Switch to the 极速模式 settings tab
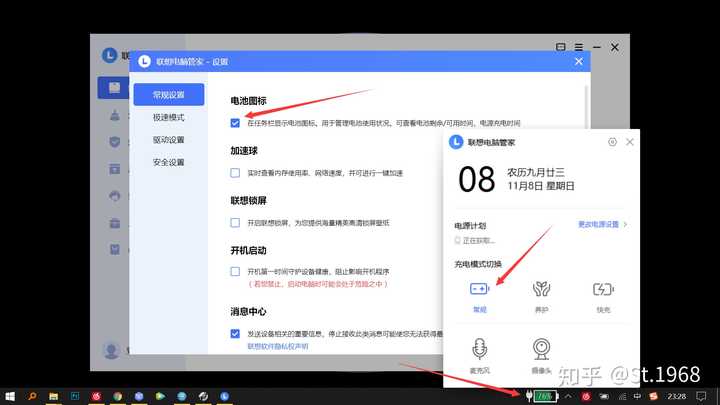720x405 pixels. click(x=169, y=117)
